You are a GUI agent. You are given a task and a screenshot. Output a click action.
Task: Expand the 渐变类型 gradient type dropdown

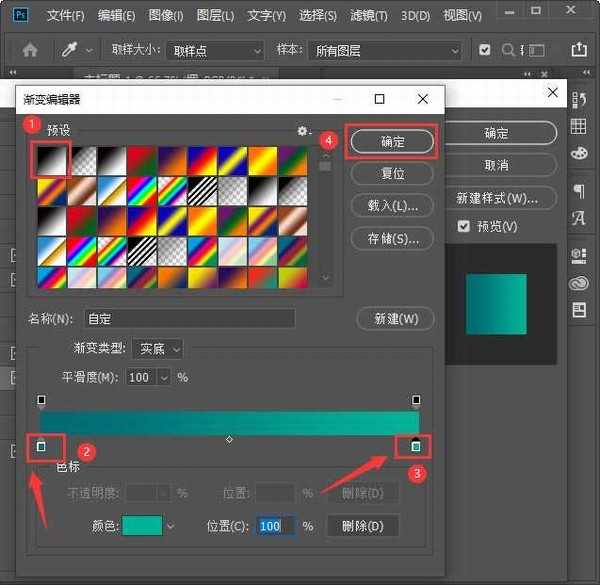coord(159,349)
